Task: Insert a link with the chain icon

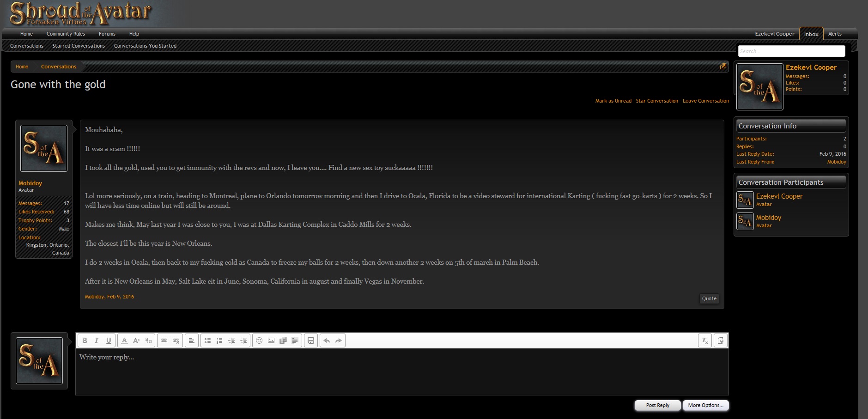Action: tap(164, 341)
